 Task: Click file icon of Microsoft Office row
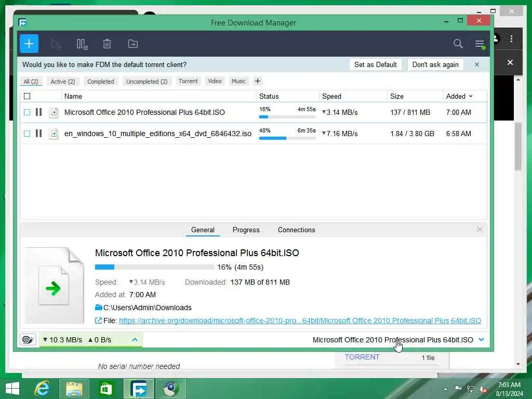54,112
